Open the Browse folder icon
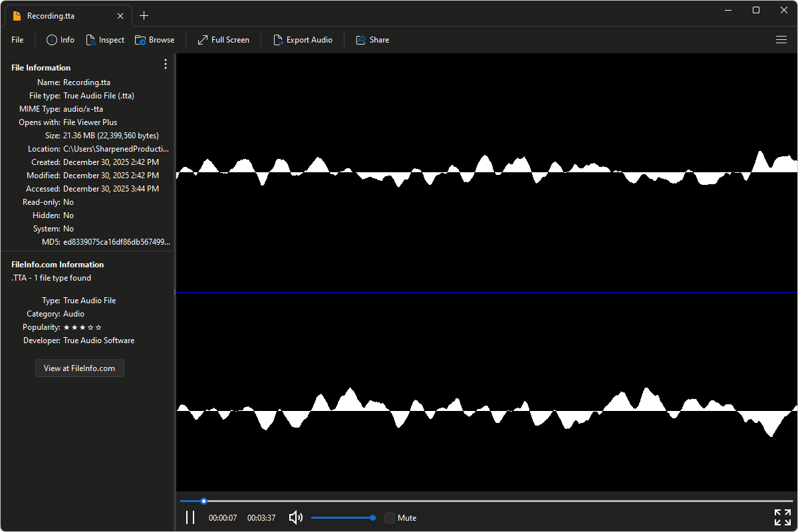The width and height of the screenshot is (798, 532). click(x=140, y=40)
